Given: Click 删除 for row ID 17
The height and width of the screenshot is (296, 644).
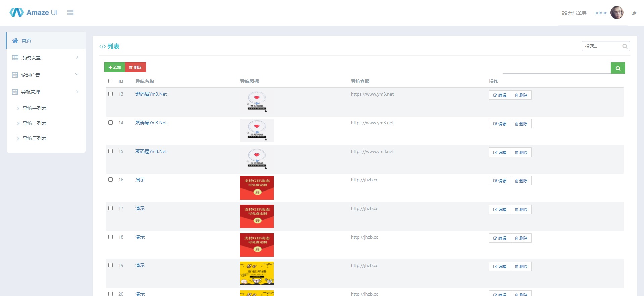Looking at the screenshot, I should pyautogui.click(x=521, y=209).
